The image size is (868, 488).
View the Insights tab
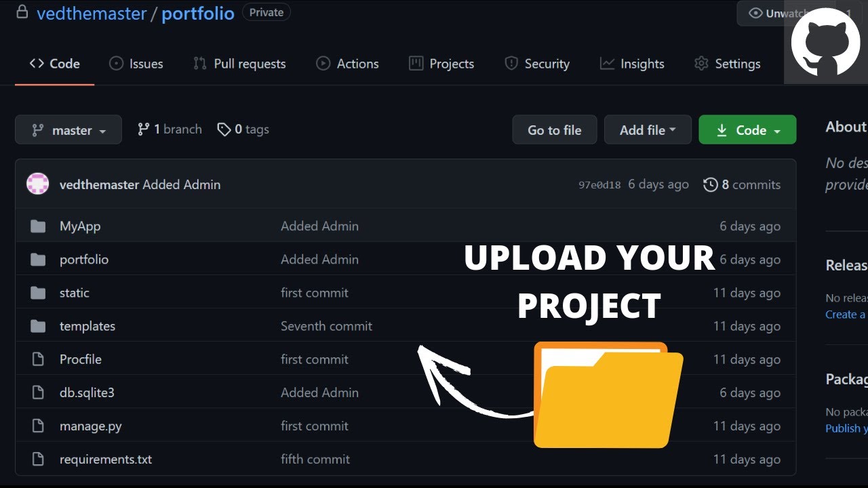pyautogui.click(x=632, y=64)
